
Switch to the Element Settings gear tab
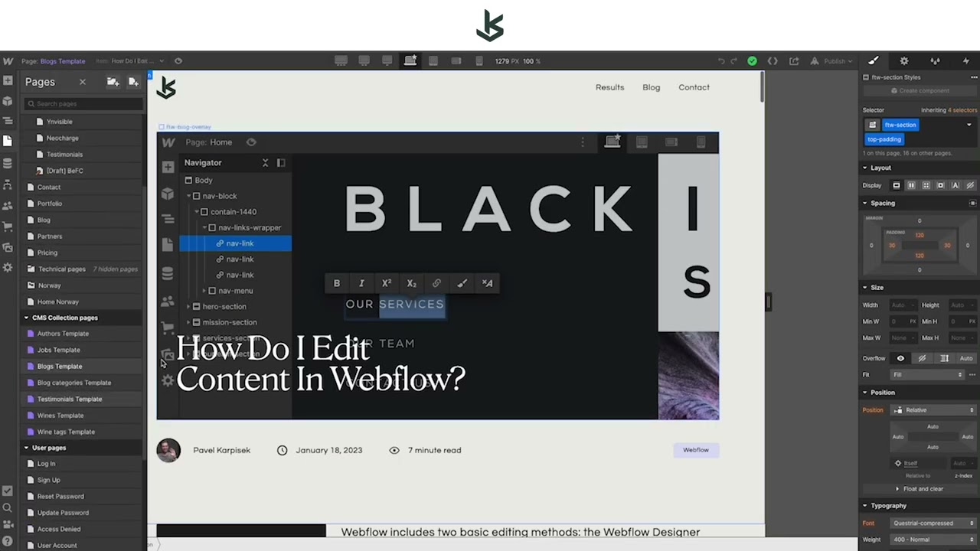pos(904,60)
